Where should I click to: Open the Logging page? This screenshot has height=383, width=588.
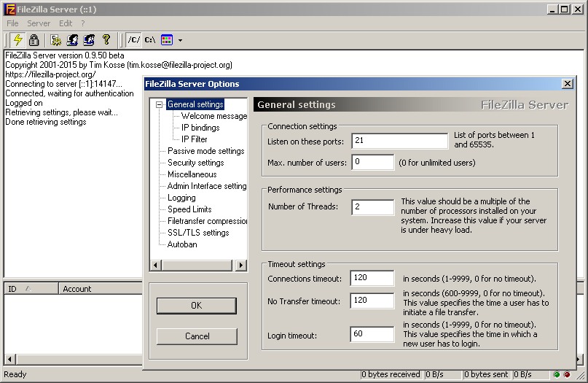point(181,198)
